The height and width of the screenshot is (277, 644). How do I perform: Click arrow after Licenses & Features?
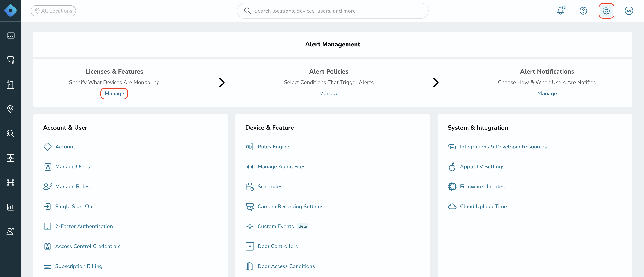coord(222,83)
